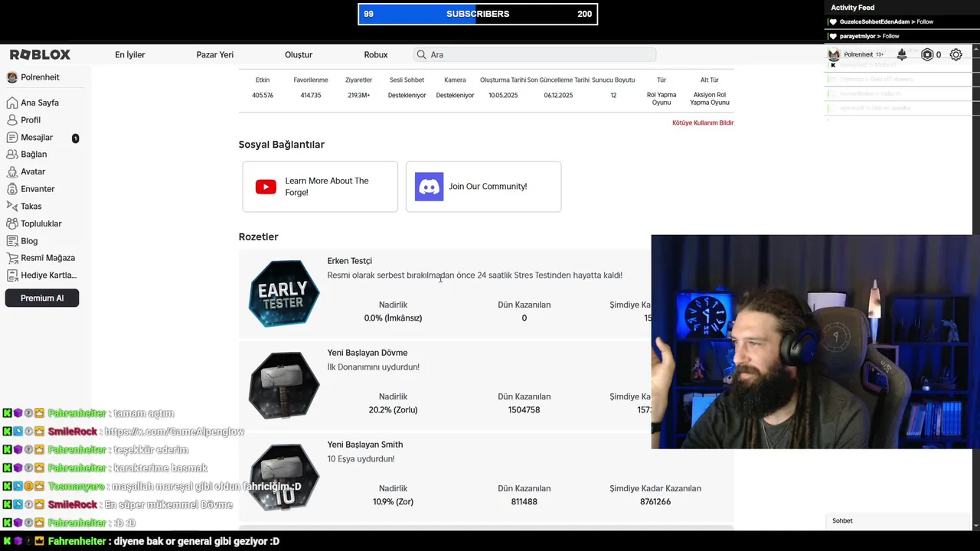Click Şimdiye Kadar Kazanılan value 8761266
Image resolution: width=980 pixels, height=551 pixels.
(655, 502)
